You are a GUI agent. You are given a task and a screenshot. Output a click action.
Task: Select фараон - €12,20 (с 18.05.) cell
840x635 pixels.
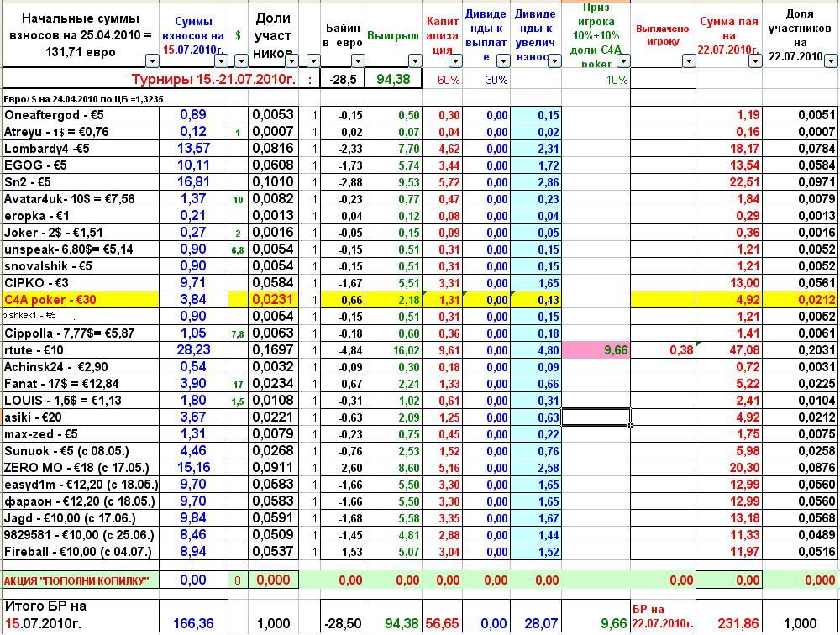click(x=81, y=501)
